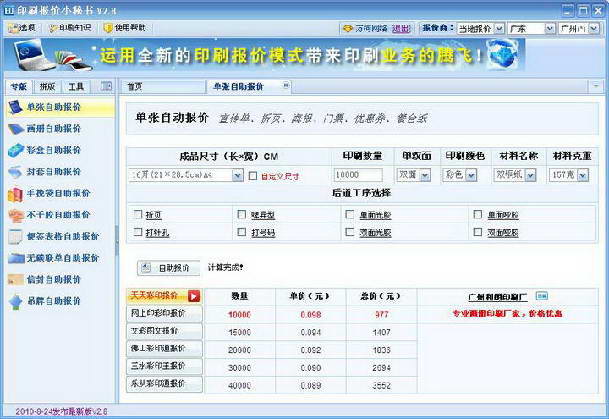The height and width of the screenshot is (419, 609).
Task: Click the 万河网络 logo icon
Action: click(x=348, y=28)
